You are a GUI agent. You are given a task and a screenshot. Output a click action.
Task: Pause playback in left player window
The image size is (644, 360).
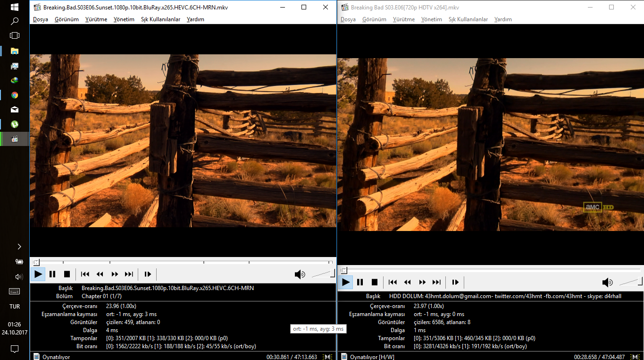[52, 274]
